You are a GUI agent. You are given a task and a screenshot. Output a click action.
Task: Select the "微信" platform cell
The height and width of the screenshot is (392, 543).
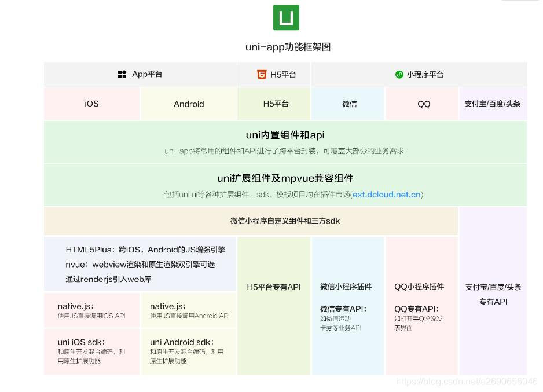click(x=348, y=104)
